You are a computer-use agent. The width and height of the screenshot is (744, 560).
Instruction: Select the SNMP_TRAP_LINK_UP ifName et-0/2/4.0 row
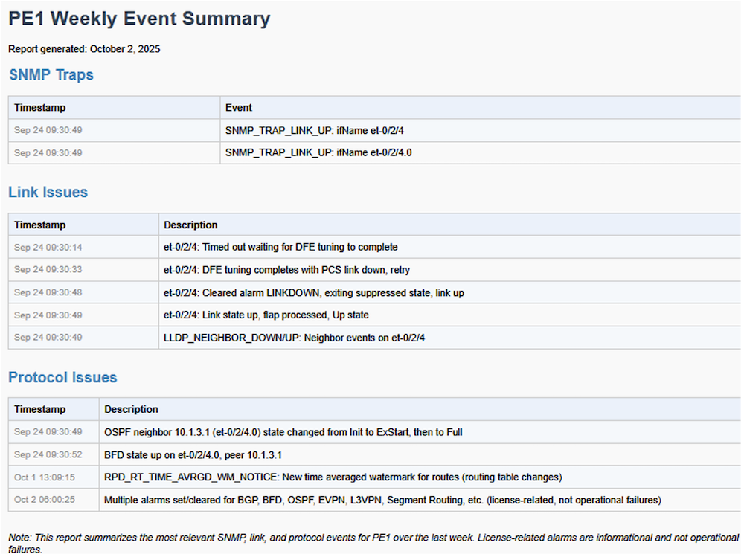click(x=318, y=153)
